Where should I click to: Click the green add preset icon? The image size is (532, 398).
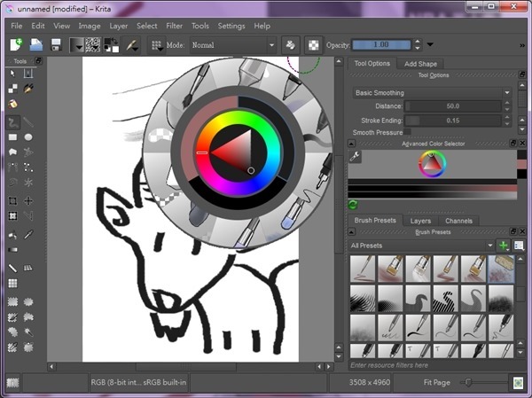pyautogui.click(x=504, y=245)
